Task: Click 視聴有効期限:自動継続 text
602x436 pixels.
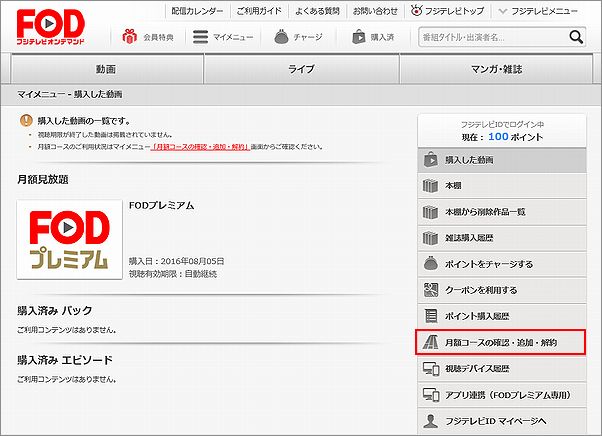Action: point(173,274)
